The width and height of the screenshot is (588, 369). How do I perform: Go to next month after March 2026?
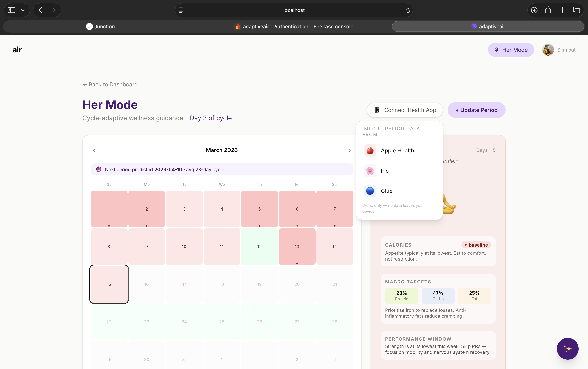point(349,150)
